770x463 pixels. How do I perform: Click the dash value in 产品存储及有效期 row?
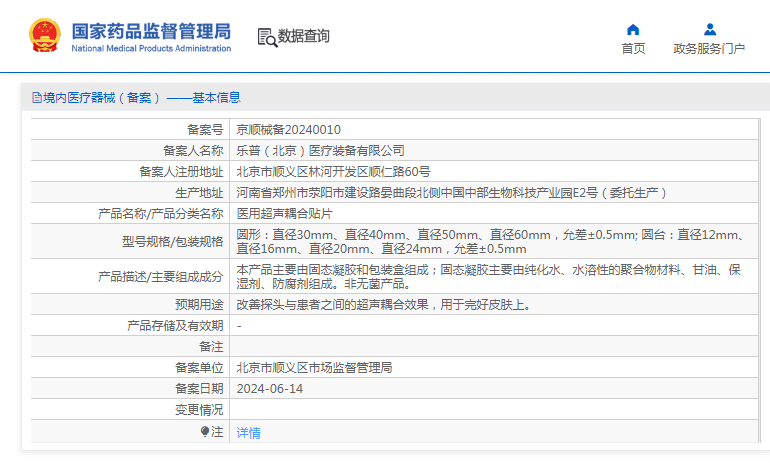(x=239, y=326)
